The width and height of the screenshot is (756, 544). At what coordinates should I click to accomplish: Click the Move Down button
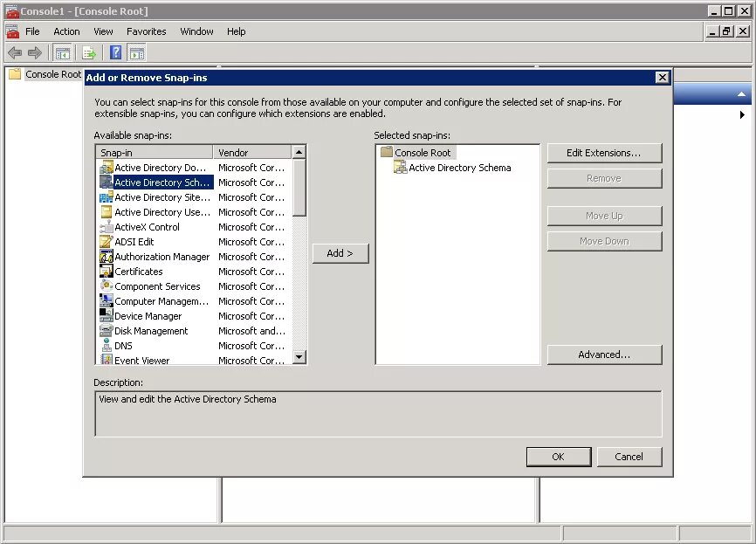tap(604, 241)
